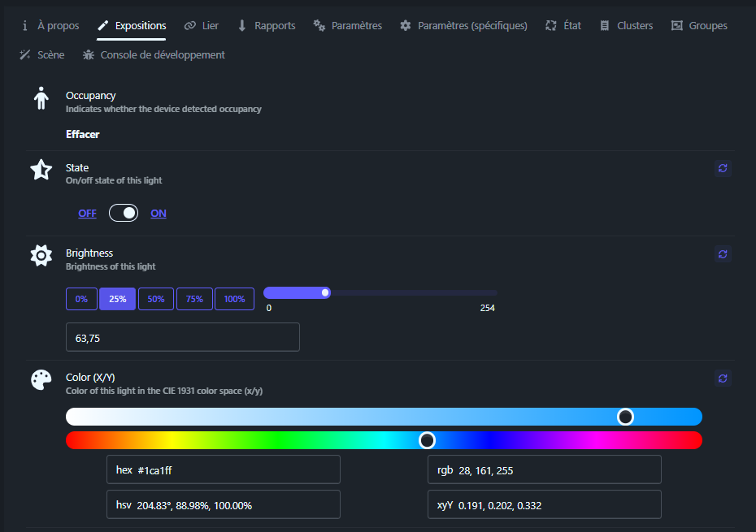Click the palette icon beside Color (X/Y)
Image resolution: width=756 pixels, height=532 pixels.
tap(41, 378)
